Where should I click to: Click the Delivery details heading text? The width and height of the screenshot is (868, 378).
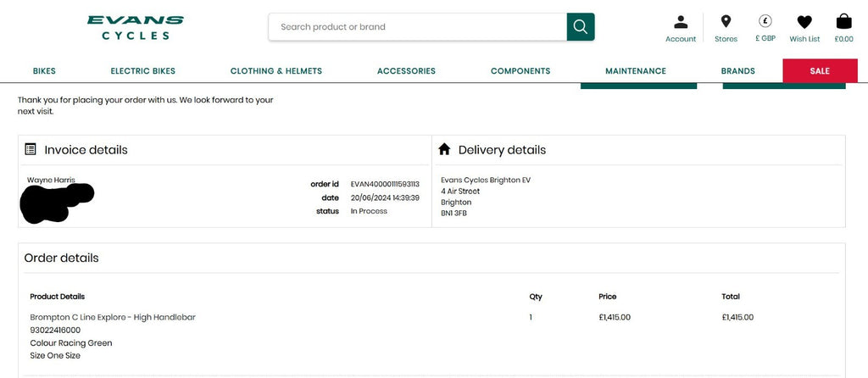(502, 150)
